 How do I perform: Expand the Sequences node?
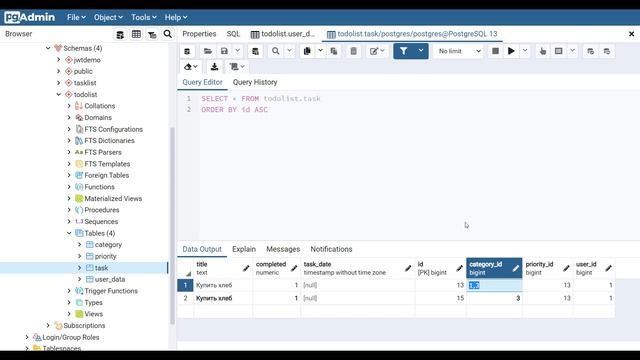[69, 222]
